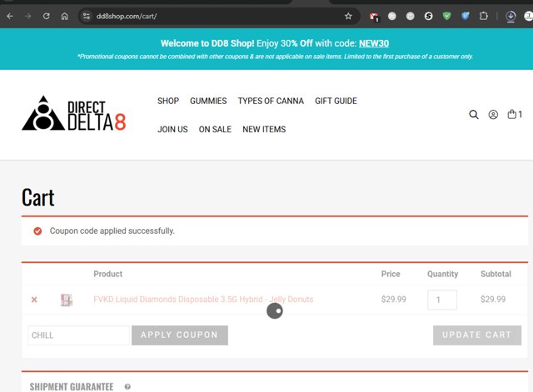The image size is (533, 392).
Task: Open the user account icon
Action: click(x=493, y=115)
